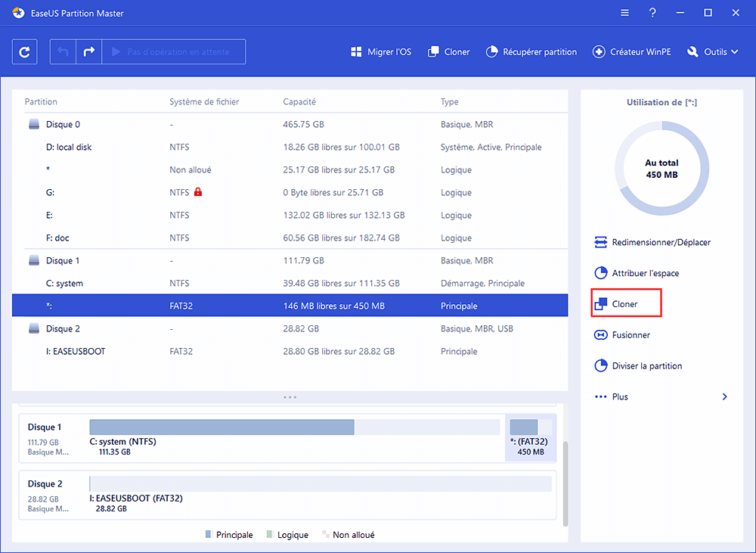Open the hamburger menu in title bar

(625, 13)
